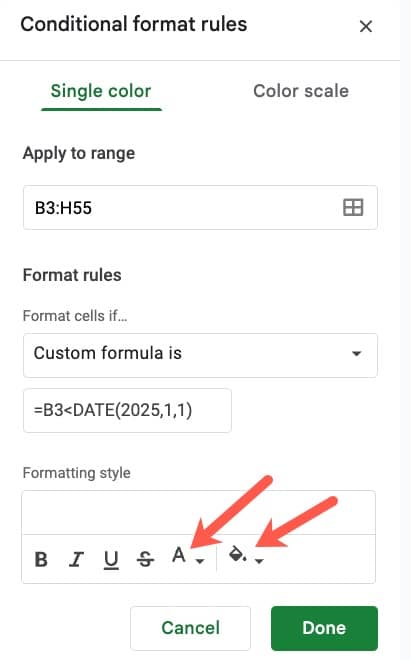Toggle strikethrough formatting style
Image resolution: width=411 pixels, height=660 pixels.
pos(145,559)
